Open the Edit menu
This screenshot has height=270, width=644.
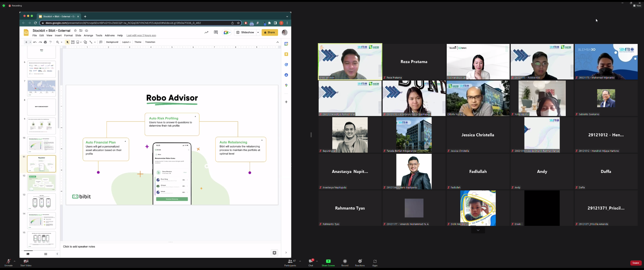[x=42, y=36]
